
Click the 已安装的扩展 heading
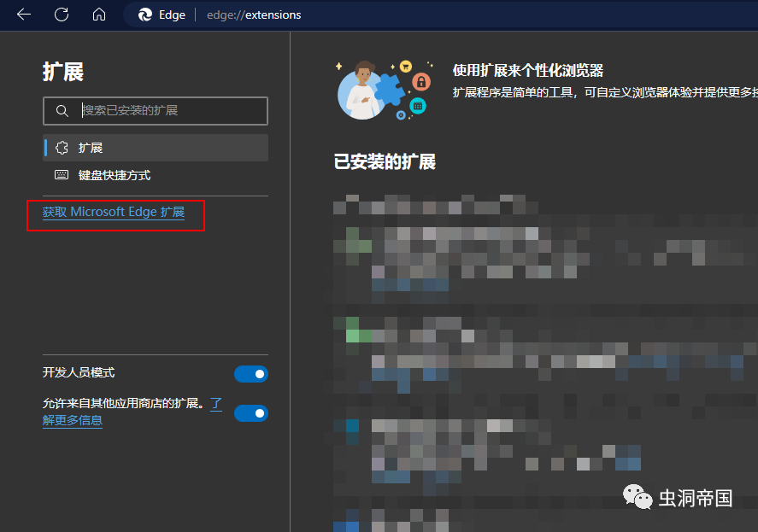coord(385,162)
